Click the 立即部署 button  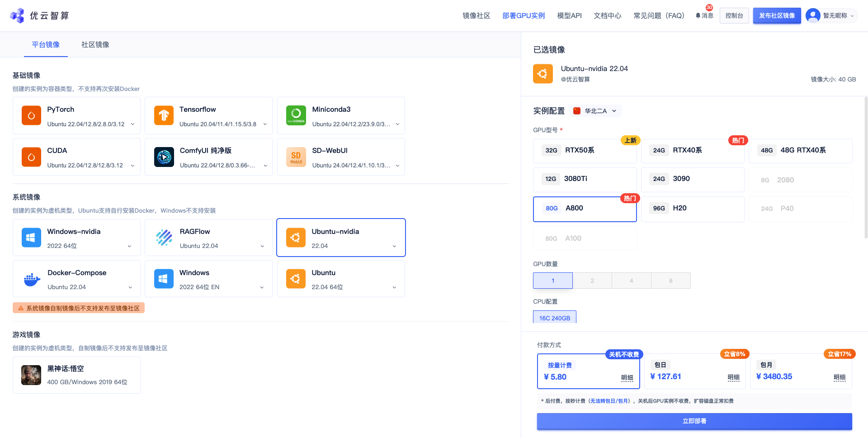694,421
